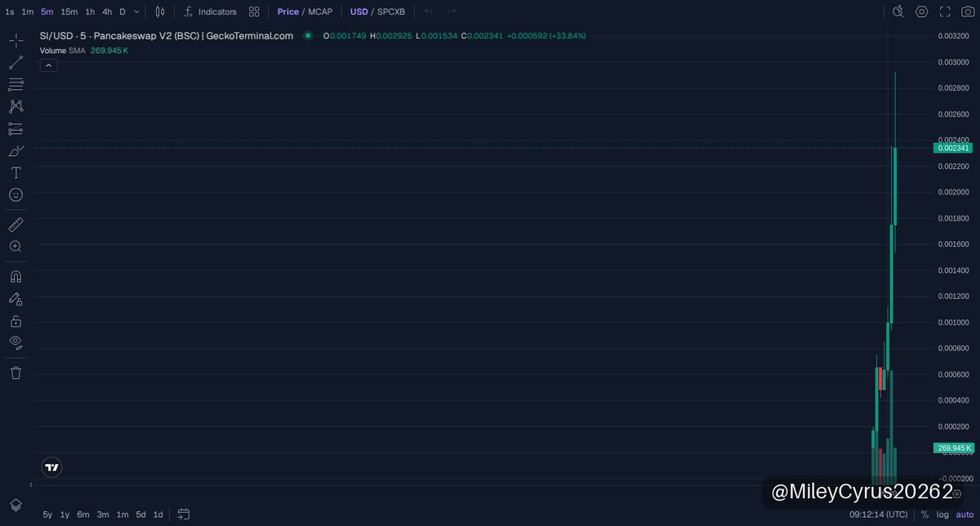This screenshot has width=980, height=526.
Task: Open the go-to-date calendar
Action: coord(184,515)
